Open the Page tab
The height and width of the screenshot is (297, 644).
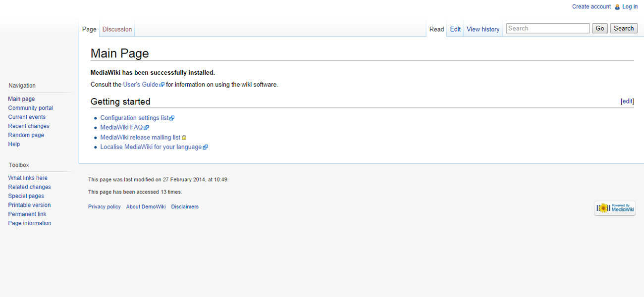89,29
